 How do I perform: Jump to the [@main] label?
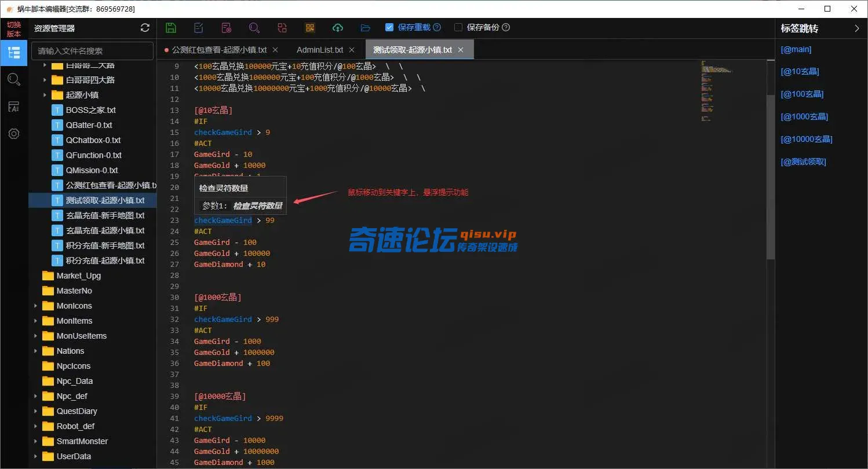point(796,49)
